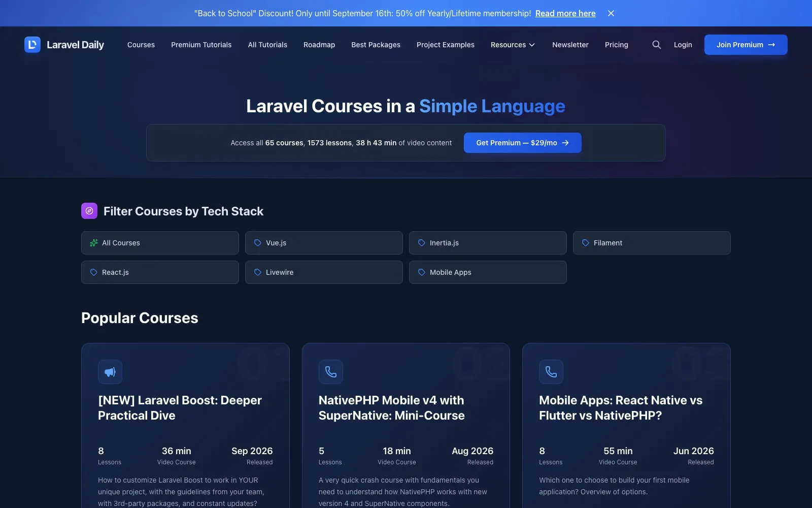Open the Roadmap page
The image size is (812, 508).
coord(319,45)
